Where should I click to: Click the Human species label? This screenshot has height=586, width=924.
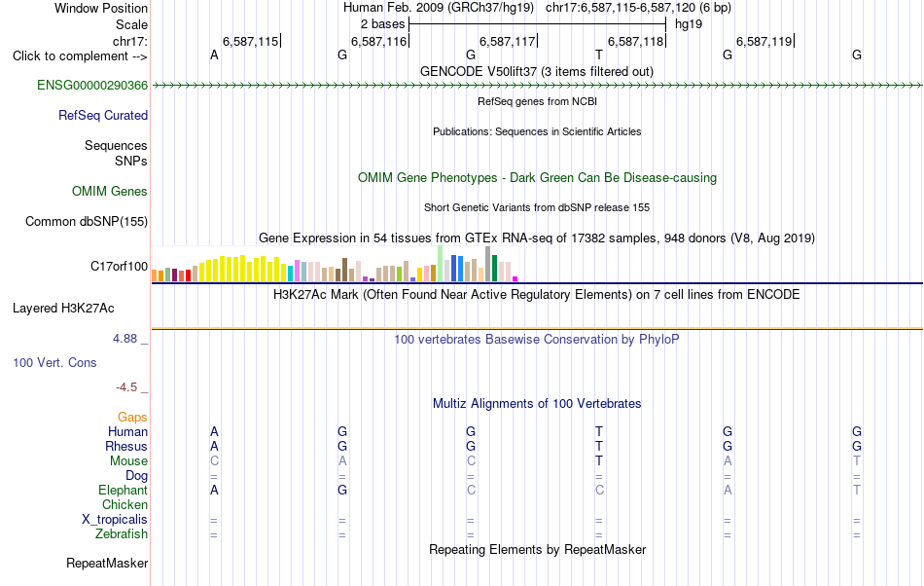pos(127,432)
